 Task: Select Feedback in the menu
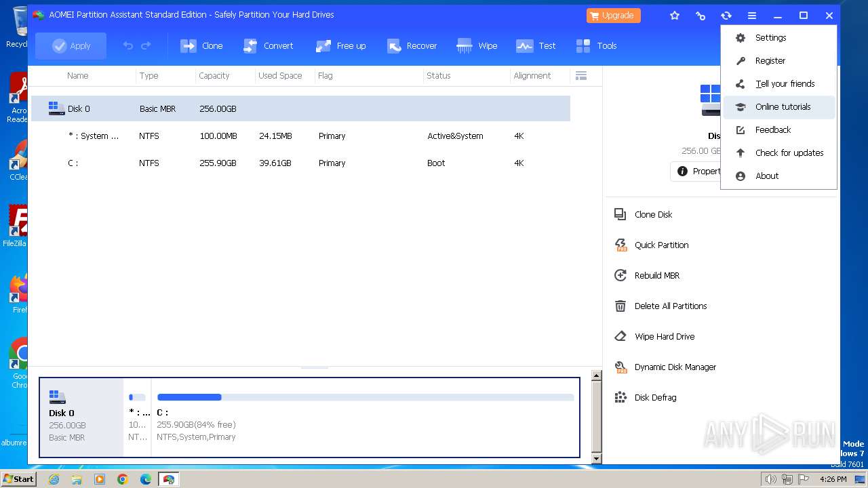pyautogui.click(x=779, y=130)
